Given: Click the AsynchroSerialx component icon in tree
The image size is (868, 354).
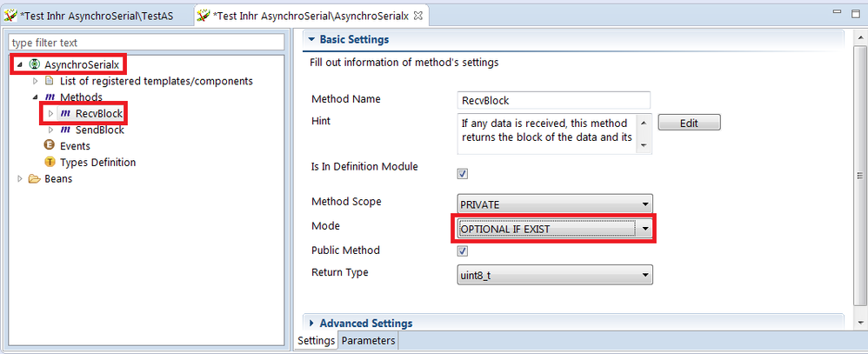Looking at the screenshot, I should tap(35, 64).
